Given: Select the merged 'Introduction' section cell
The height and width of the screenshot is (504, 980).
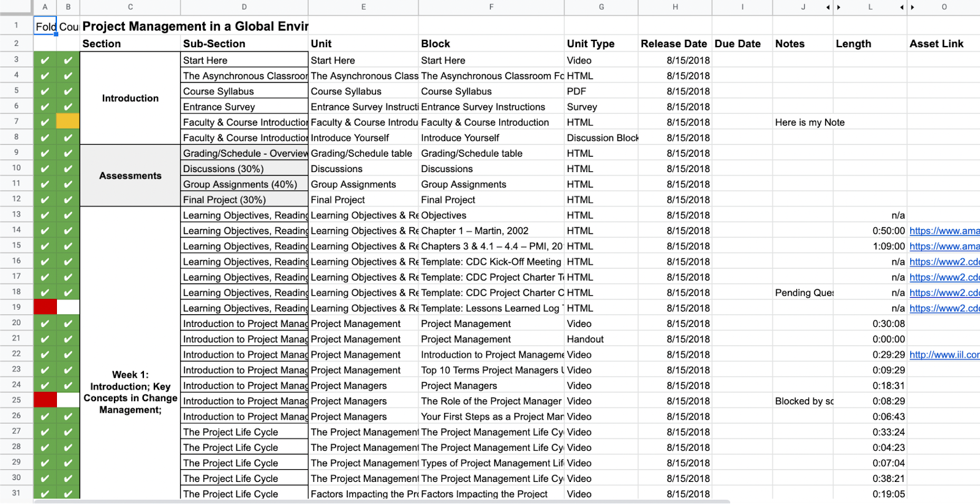Looking at the screenshot, I should click(130, 98).
